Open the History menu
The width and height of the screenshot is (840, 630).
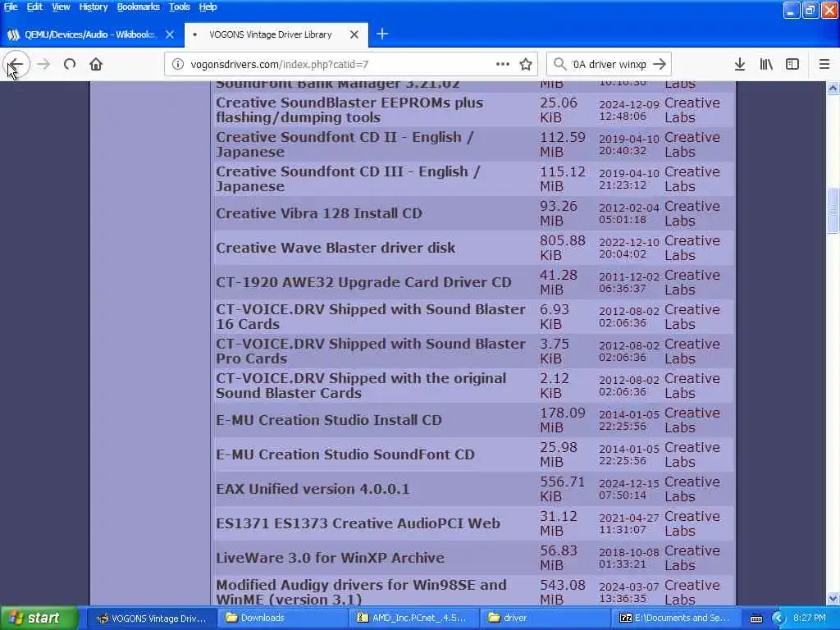(x=94, y=7)
